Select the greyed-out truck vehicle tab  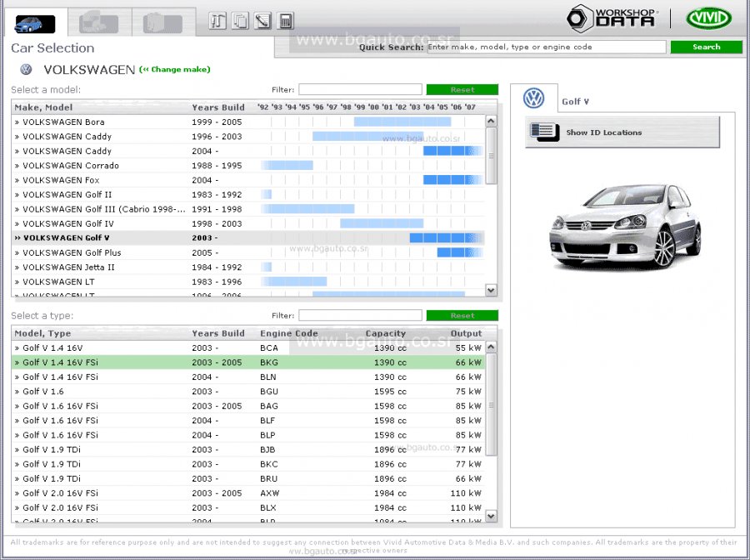tap(99, 23)
